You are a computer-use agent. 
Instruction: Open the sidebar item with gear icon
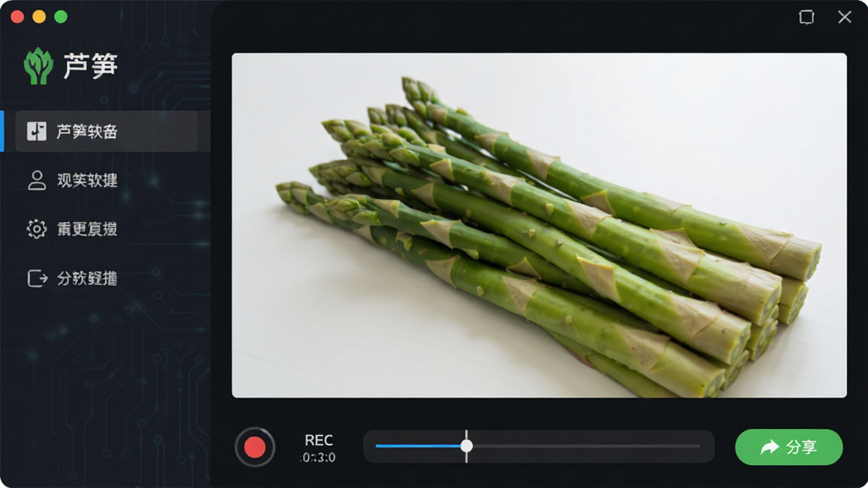point(73,229)
